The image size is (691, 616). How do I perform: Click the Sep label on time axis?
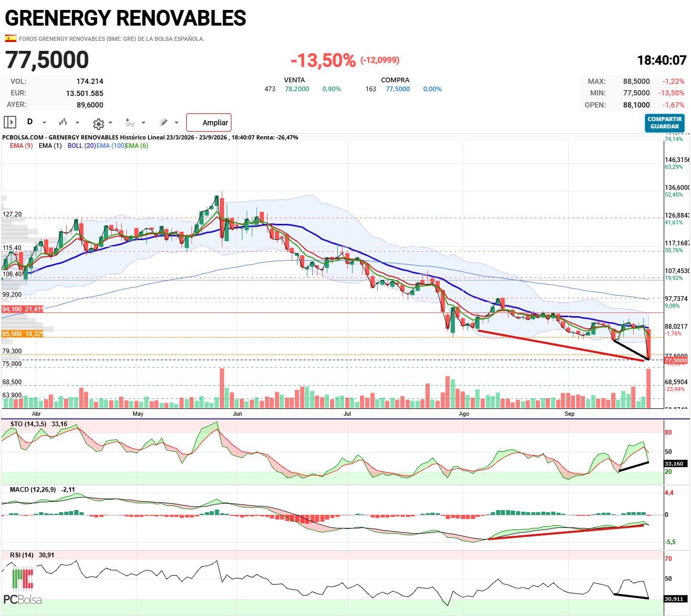(569, 414)
